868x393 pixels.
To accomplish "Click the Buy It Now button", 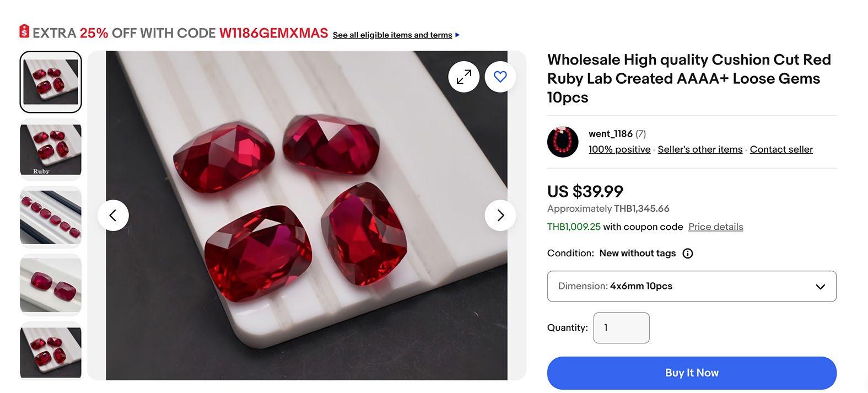I will click(x=691, y=373).
